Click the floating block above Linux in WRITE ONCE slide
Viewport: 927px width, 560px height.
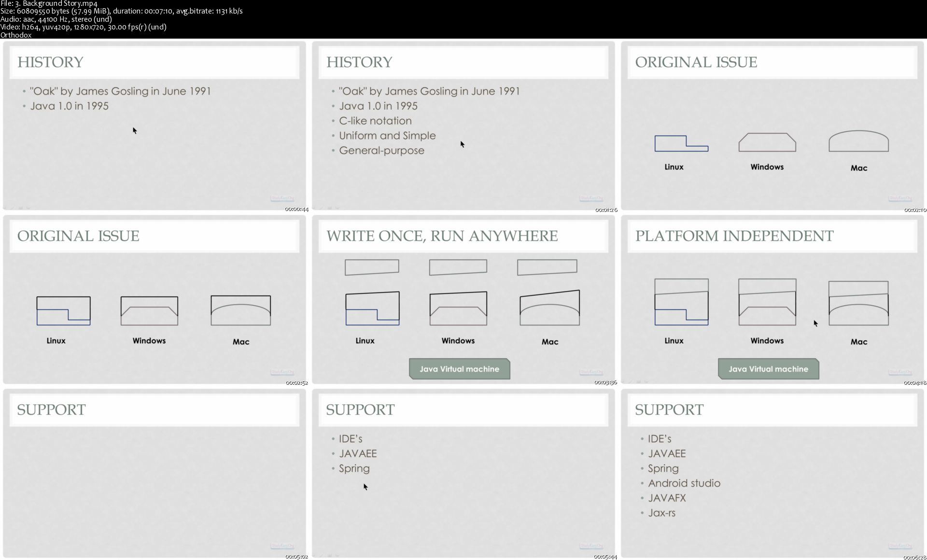click(x=372, y=267)
